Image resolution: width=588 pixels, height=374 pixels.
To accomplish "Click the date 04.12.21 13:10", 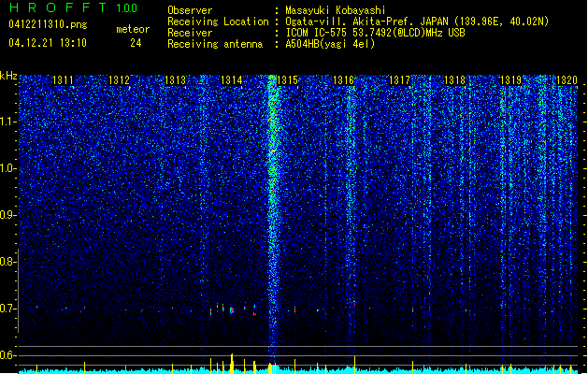I will point(48,43).
